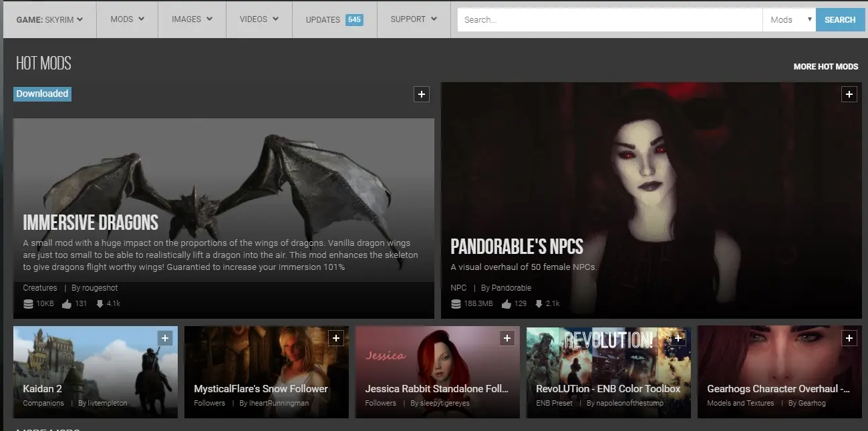Click plus icon on RevoLUTion ENB Color Toolbox
This screenshot has height=431, width=868.
click(x=678, y=339)
